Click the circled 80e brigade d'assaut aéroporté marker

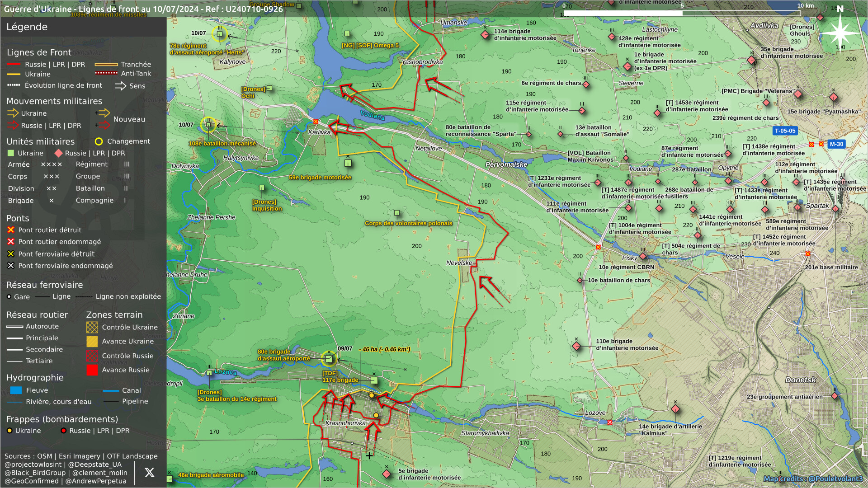(329, 359)
